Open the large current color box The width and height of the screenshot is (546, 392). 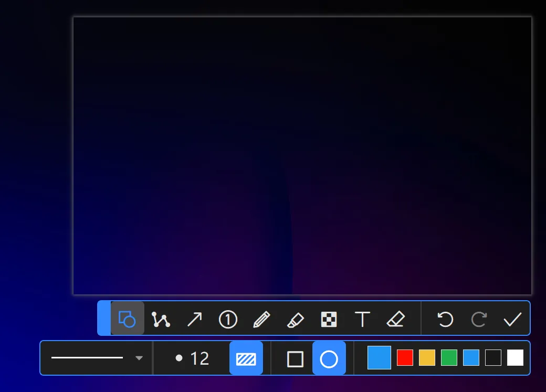click(379, 358)
